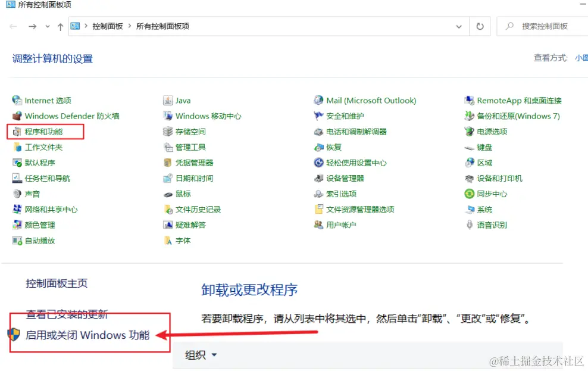Click the 用户帐户 icon
This screenshot has height=371, width=588.
[318, 225]
